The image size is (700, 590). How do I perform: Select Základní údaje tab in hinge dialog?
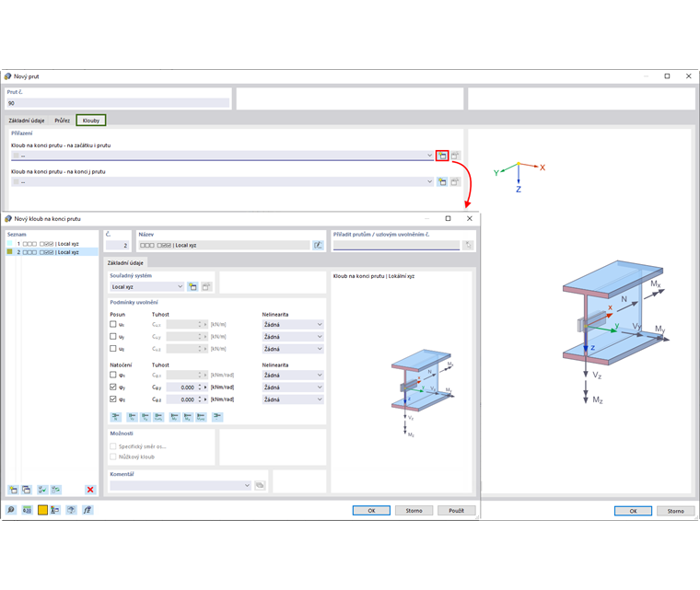(x=125, y=263)
